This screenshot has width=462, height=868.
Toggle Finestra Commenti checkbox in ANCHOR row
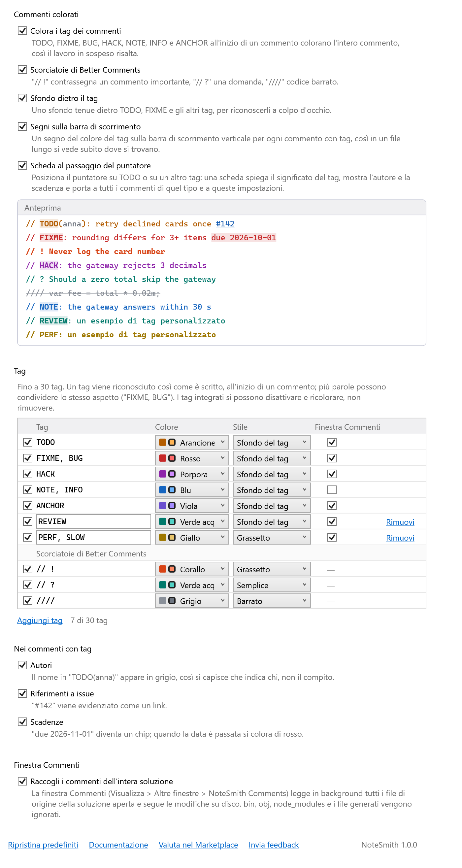[x=332, y=505]
